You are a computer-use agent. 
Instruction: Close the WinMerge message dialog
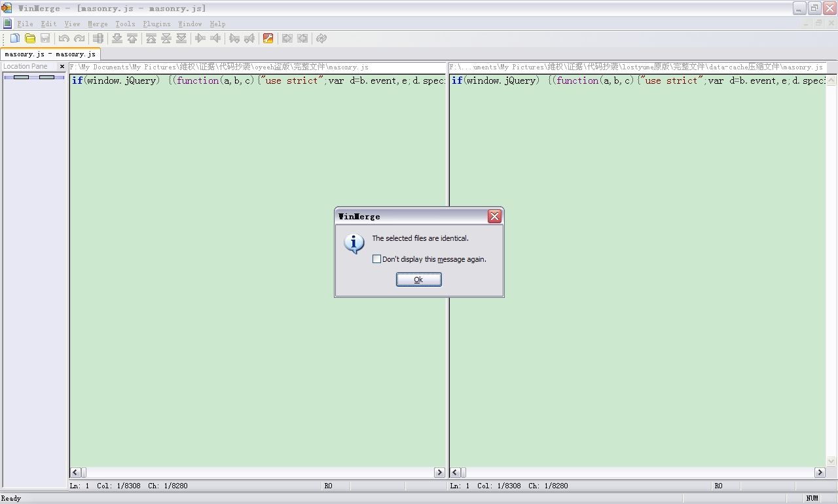495,216
